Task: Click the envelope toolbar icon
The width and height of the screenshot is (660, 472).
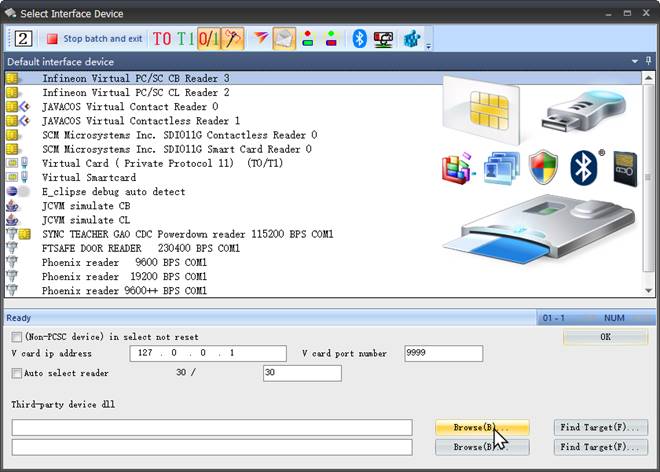Action: 284,39
